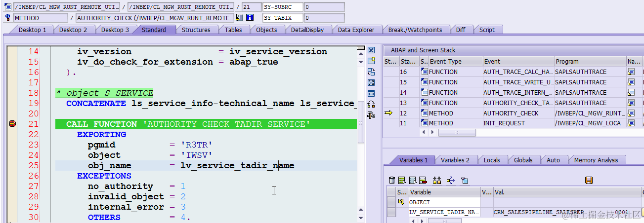
Task: Open the Data Explorer tab
Action: tap(356, 30)
